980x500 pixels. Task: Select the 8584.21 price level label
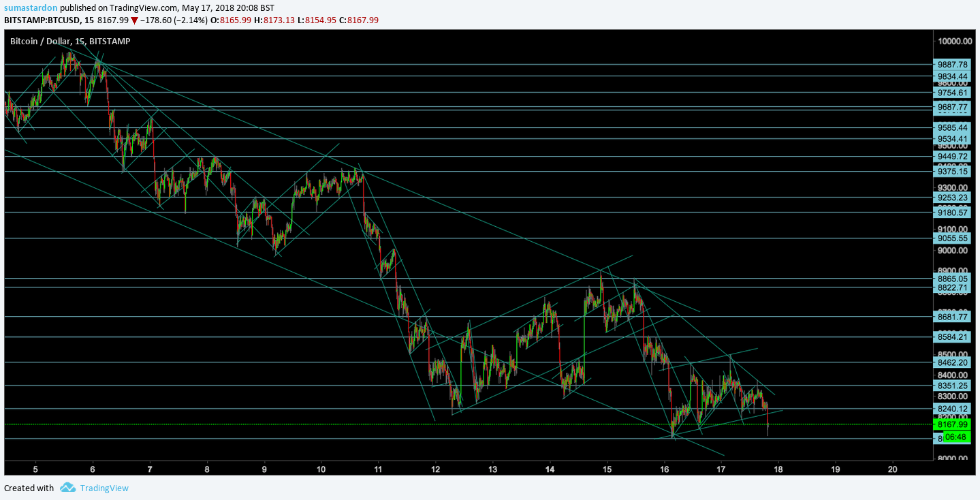pos(953,337)
